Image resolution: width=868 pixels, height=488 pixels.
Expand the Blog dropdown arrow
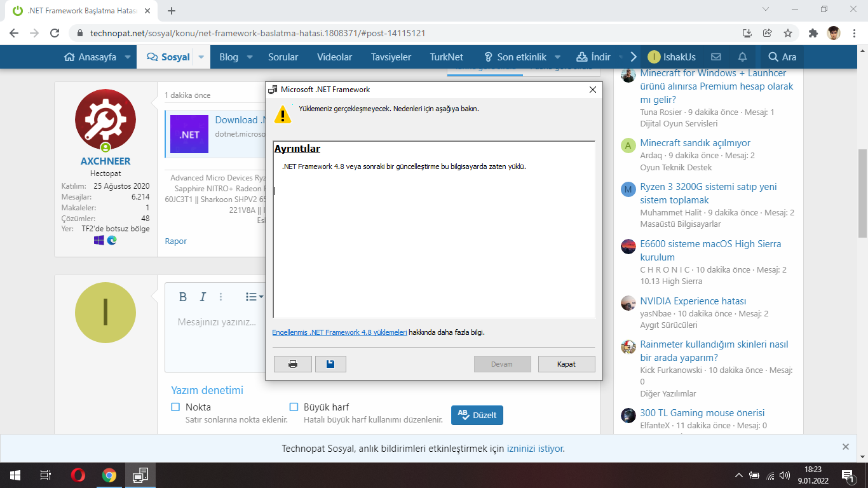click(x=250, y=57)
